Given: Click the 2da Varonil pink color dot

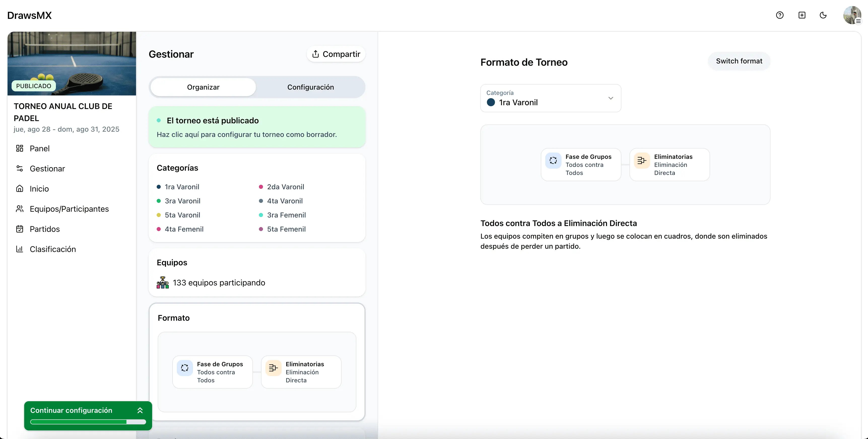Looking at the screenshot, I should coord(261,187).
